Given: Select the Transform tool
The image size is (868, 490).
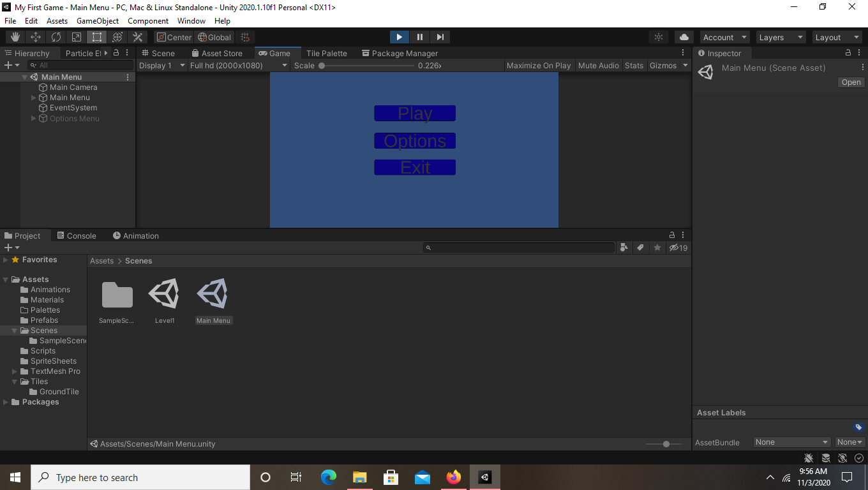Looking at the screenshot, I should pyautogui.click(x=117, y=37).
